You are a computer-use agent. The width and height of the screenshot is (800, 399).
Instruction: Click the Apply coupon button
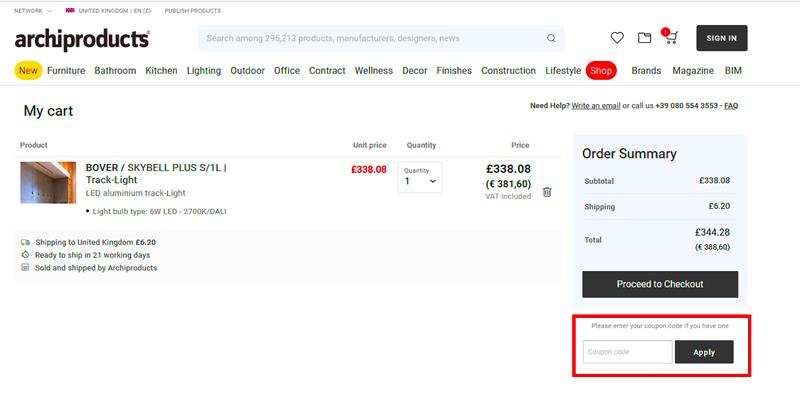coord(704,352)
